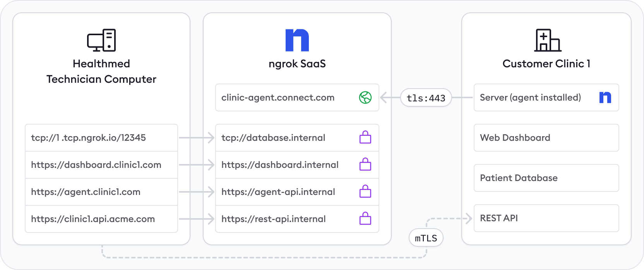Select the Web Dashboard box
The height and width of the screenshot is (270, 644).
click(x=546, y=138)
